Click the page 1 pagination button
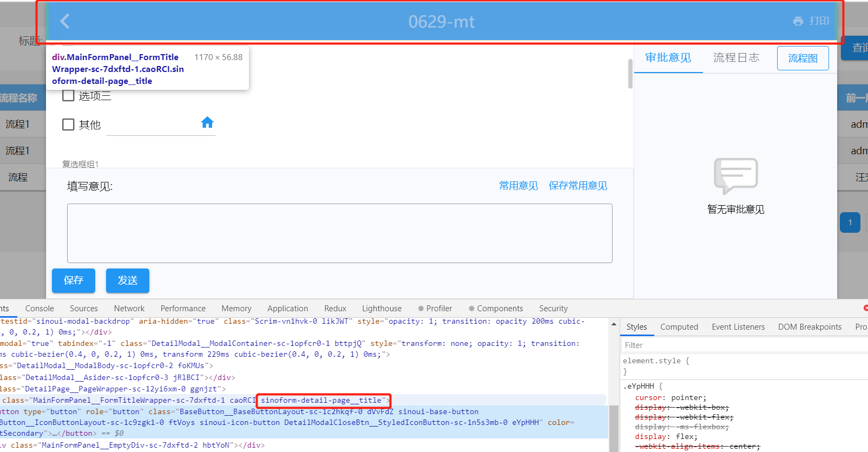 point(850,222)
